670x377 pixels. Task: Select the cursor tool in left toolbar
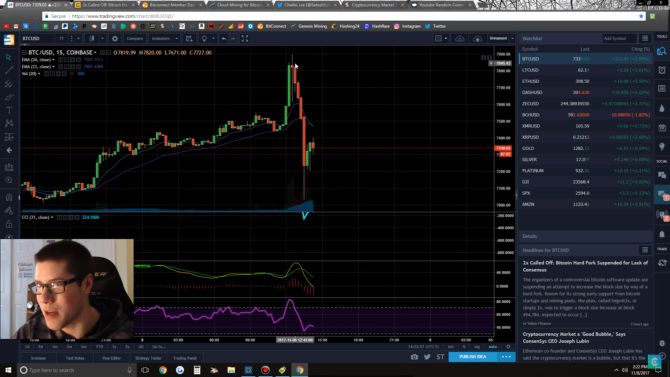click(x=9, y=57)
